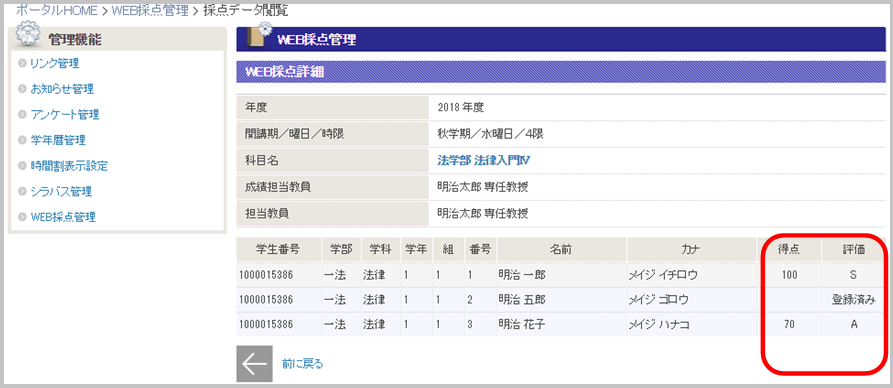
Task: Click the 学科 column header
Action: tap(380, 250)
